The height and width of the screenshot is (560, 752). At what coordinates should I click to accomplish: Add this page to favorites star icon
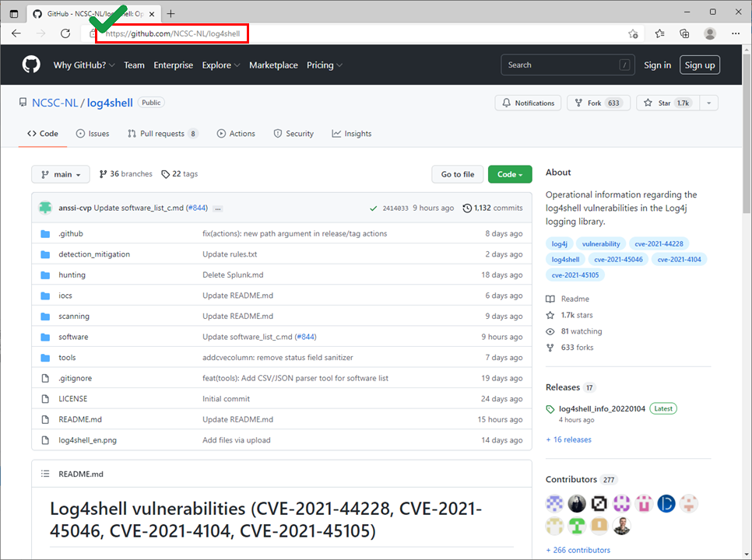tap(633, 33)
